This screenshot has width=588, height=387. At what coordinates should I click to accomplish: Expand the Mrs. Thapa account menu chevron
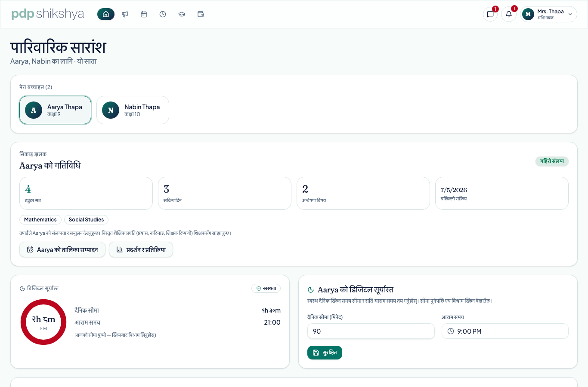570,14
